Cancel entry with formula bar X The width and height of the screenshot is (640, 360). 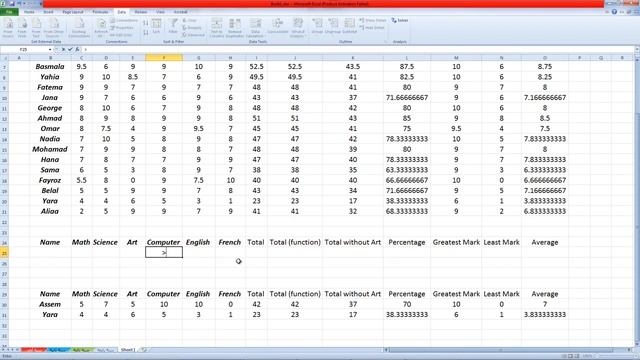point(63,49)
